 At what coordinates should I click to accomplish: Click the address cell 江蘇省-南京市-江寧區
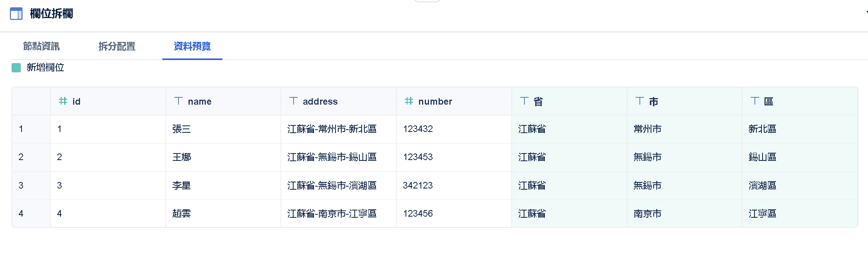click(332, 214)
